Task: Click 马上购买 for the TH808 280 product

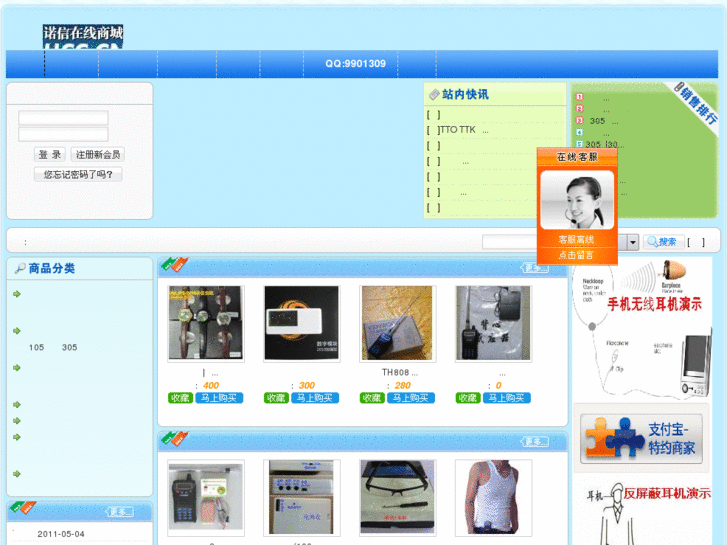Action: (411, 398)
